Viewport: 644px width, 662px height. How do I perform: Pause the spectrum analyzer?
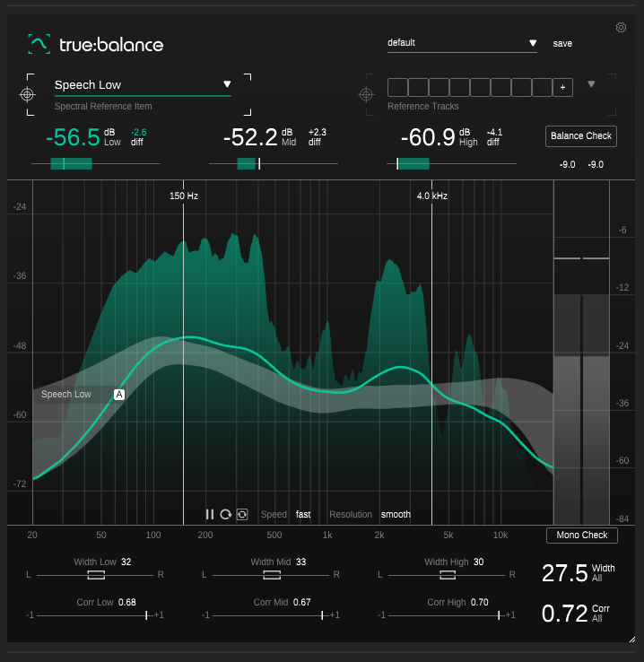click(x=209, y=514)
